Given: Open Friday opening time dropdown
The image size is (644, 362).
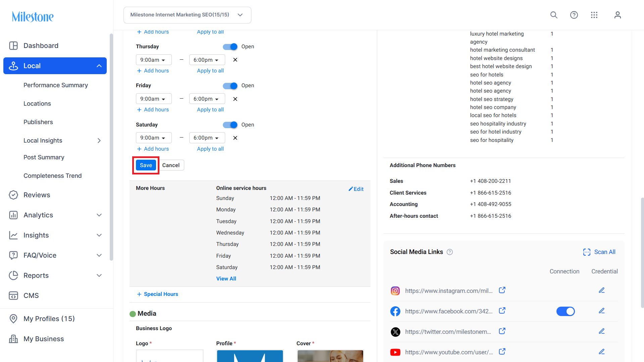Looking at the screenshot, I should [154, 99].
